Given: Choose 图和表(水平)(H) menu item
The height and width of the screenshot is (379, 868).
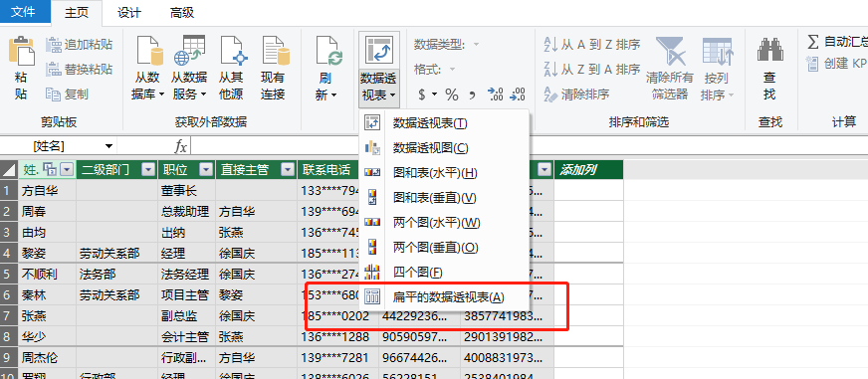Looking at the screenshot, I should (445, 173).
